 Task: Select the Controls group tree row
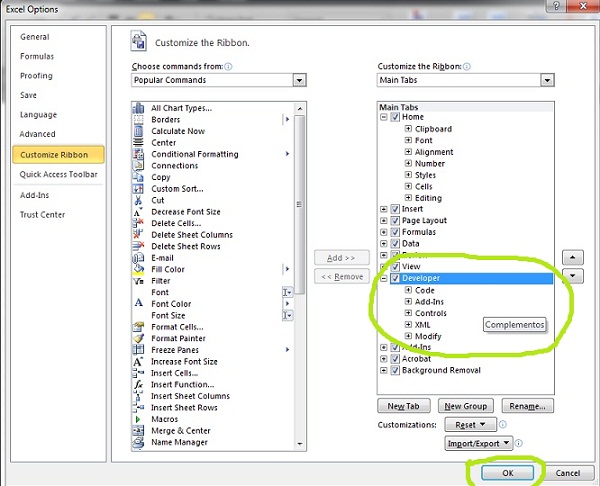pos(431,313)
